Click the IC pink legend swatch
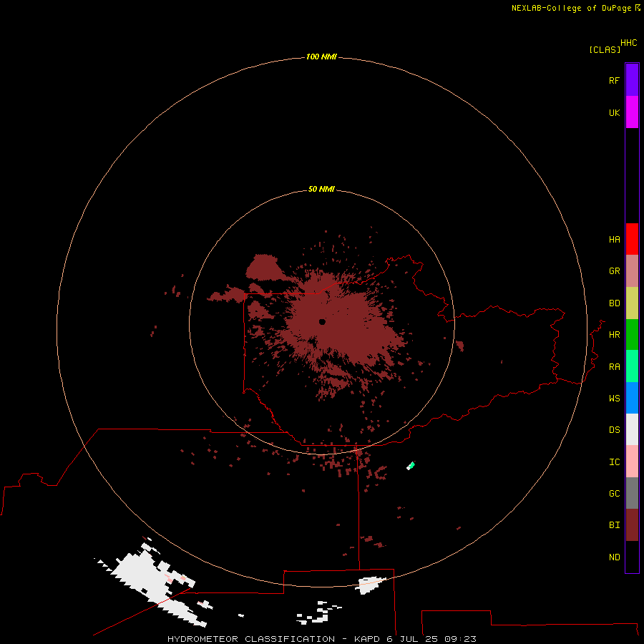Image resolution: width=644 pixels, height=644 pixels. pyautogui.click(x=632, y=462)
